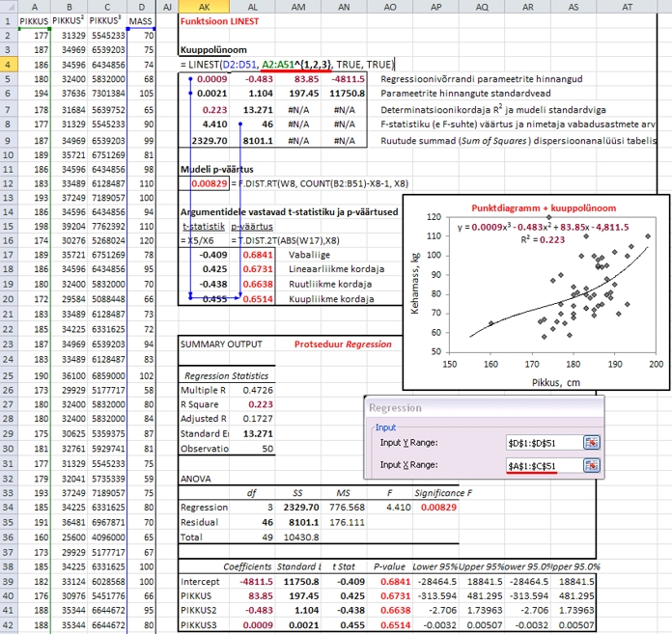Screen dimensions: 672x634
Task: Click the 'Intercept' row label
Action: [x=200, y=582]
